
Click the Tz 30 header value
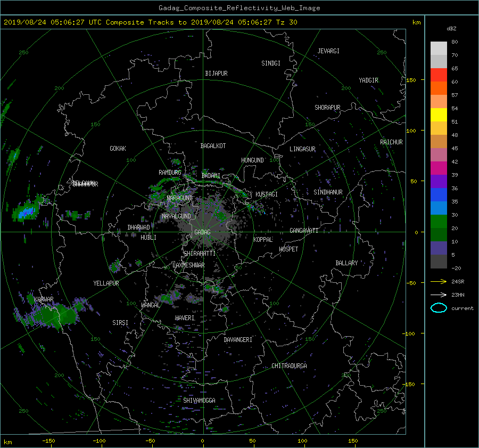coord(286,22)
